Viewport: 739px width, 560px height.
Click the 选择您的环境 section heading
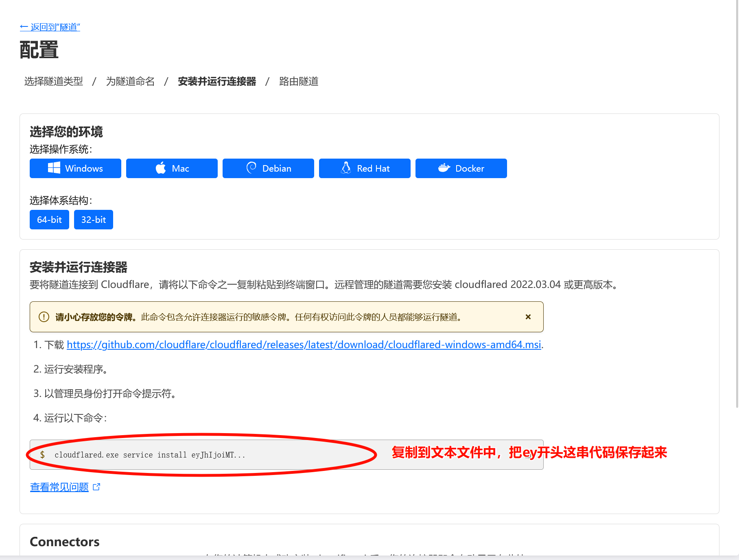[x=66, y=132]
